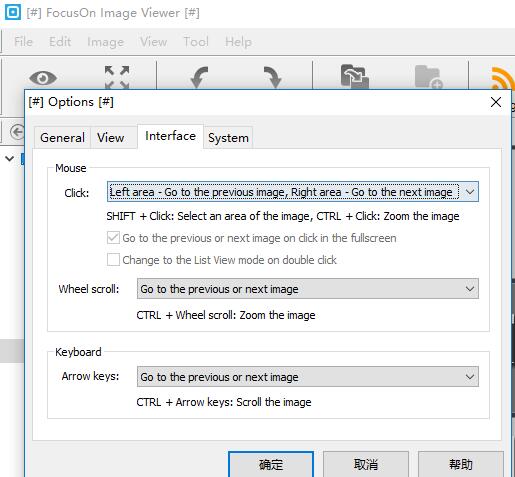The width and height of the screenshot is (515, 477).
Task: Switch to the System tab
Action: tap(228, 138)
